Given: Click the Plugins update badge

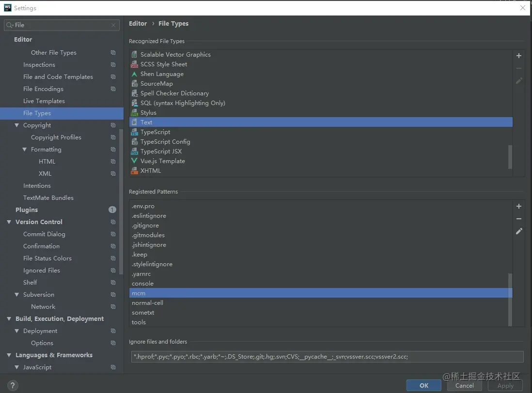Looking at the screenshot, I should pyautogui.click(x=112, y=210).
